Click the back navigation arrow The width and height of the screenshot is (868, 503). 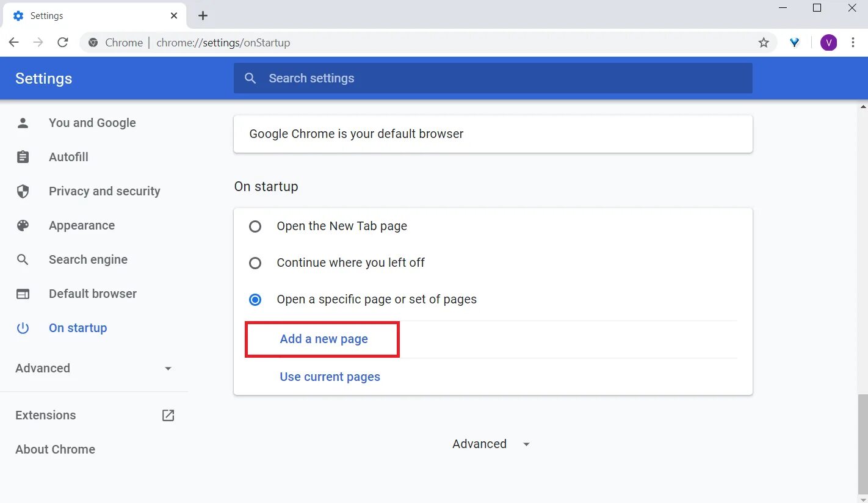click(x=14, y=43)
